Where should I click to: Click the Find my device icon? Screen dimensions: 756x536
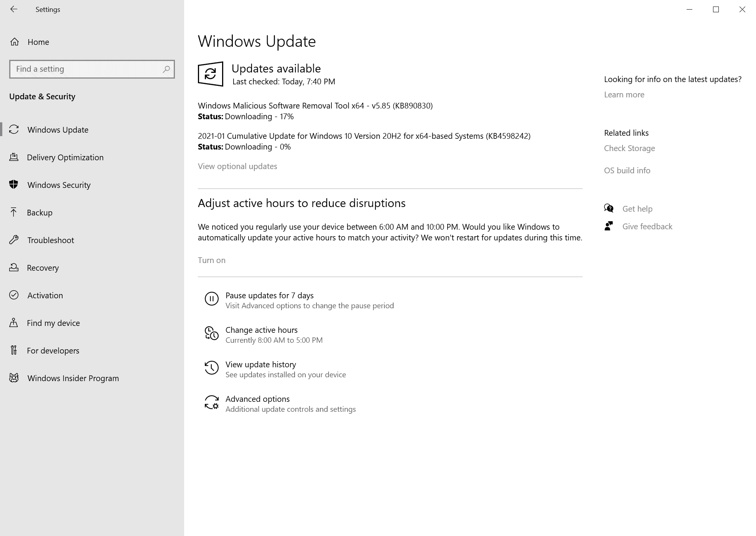coord(15,322)
